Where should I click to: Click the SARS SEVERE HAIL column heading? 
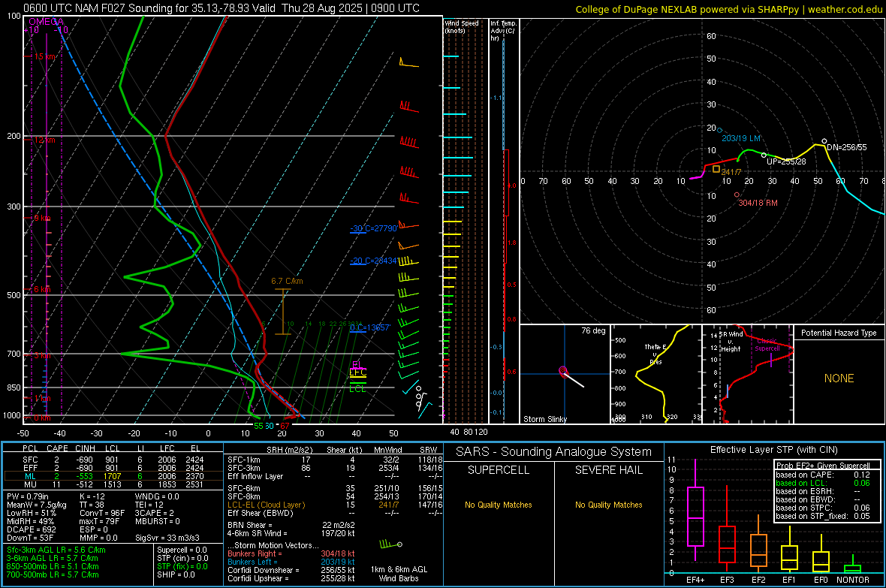click(x=608, y=470)
